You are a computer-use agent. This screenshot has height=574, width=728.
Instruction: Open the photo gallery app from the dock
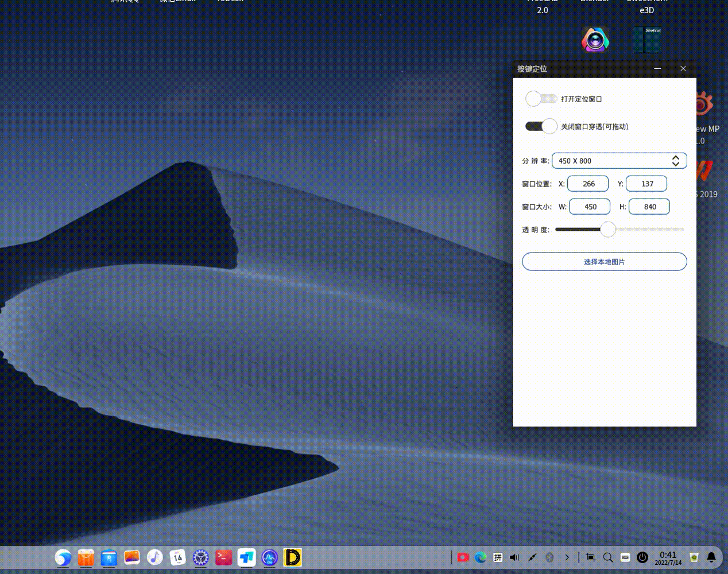click(131, 557)
